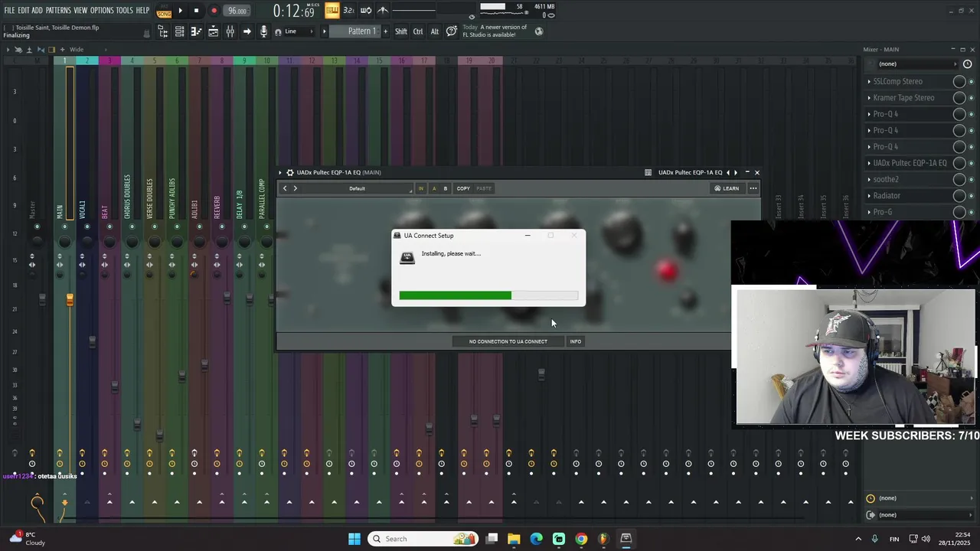Open the piano roll icon

(196, 31)
